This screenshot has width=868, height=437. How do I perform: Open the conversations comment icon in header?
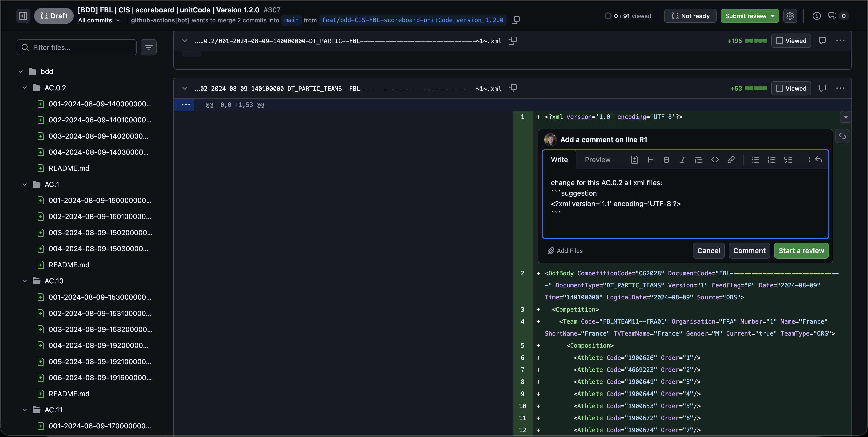(x=832, y=16)
